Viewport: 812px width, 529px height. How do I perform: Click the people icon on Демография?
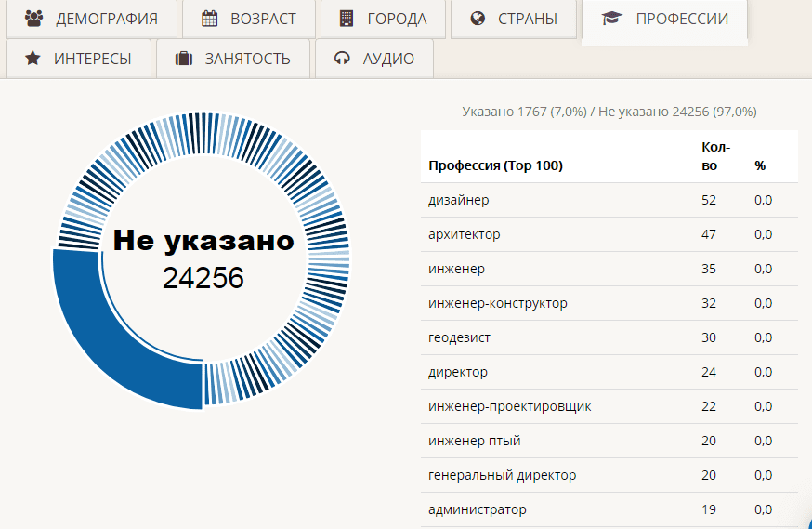coord(34,19)
